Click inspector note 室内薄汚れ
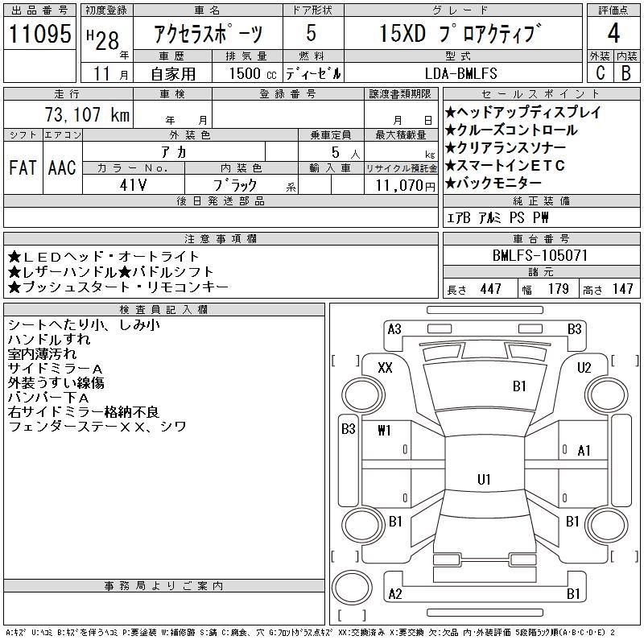 42,353
